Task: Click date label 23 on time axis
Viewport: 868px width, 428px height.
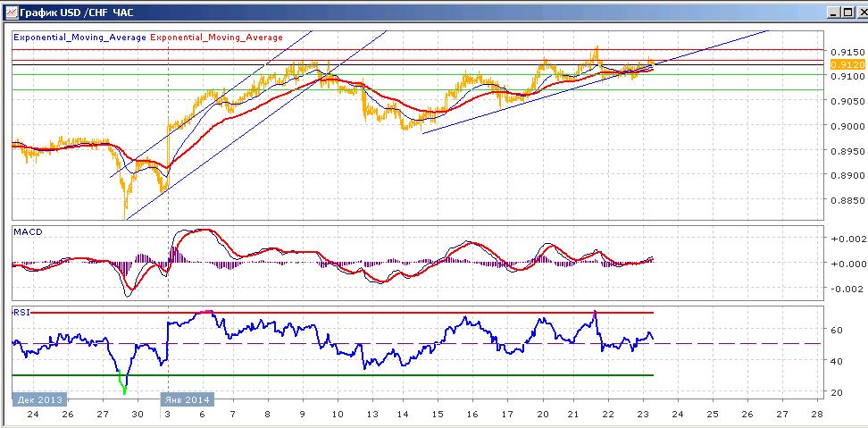Action: point(643,415)
